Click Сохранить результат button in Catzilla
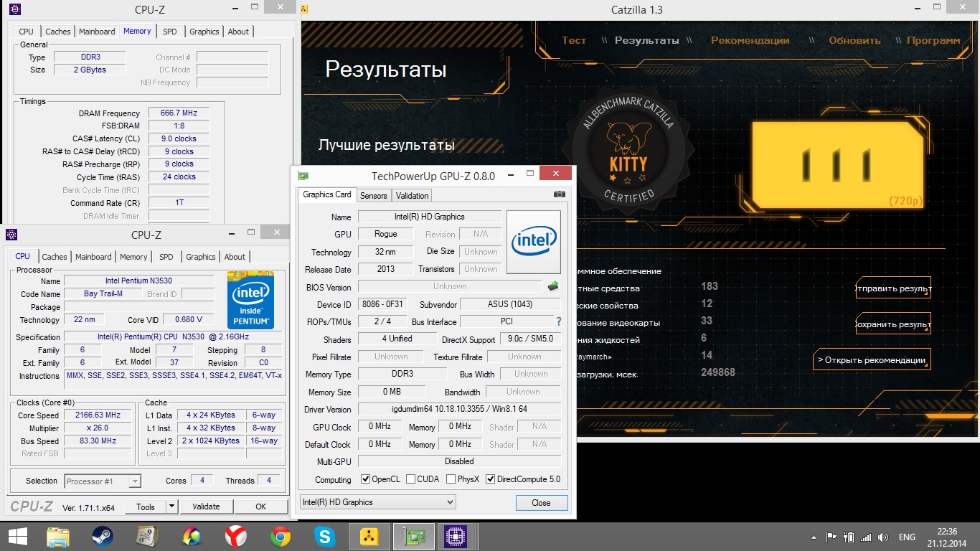This screenshot has height=551, width=980. [893, 324]
